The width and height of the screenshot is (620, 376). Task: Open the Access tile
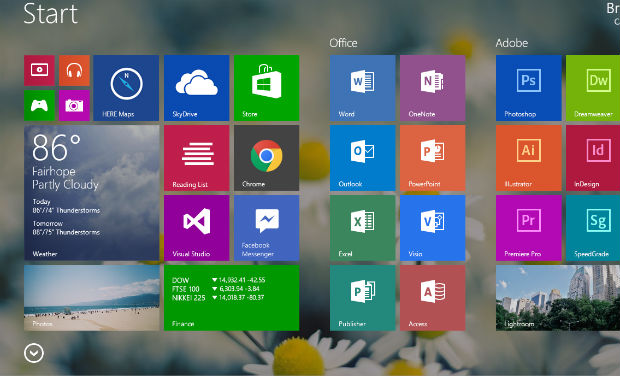click(433, 298)
